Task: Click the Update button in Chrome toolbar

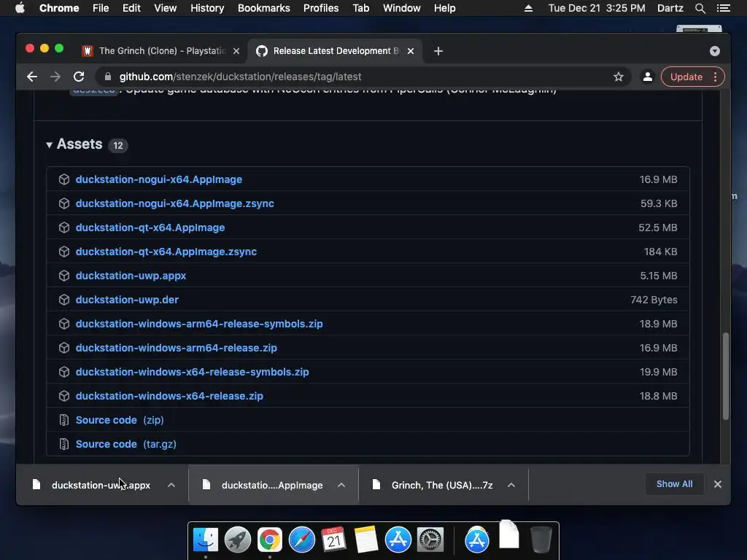Action: point(686,77)
